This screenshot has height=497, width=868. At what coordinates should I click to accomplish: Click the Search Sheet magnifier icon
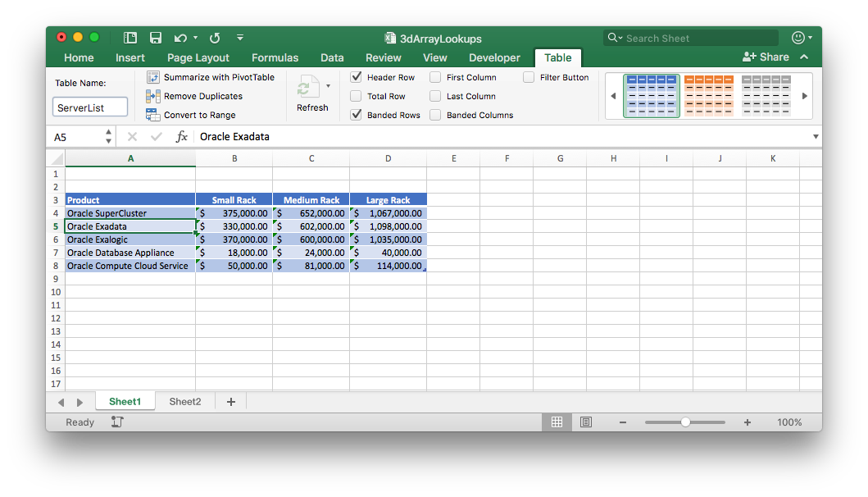[612, 38]
